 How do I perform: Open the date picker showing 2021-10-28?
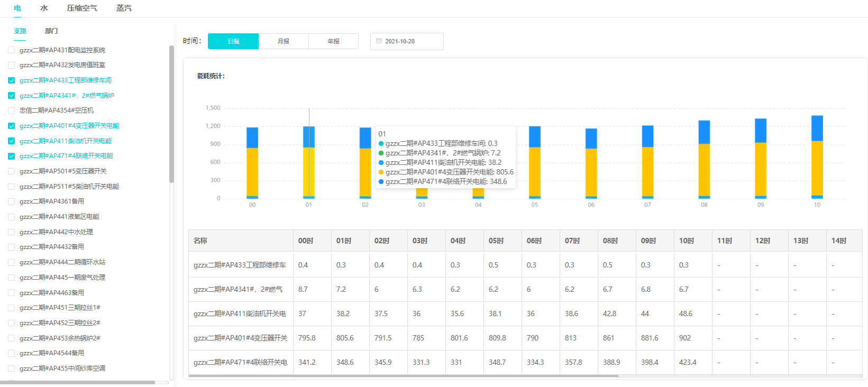tap(407, 41)
